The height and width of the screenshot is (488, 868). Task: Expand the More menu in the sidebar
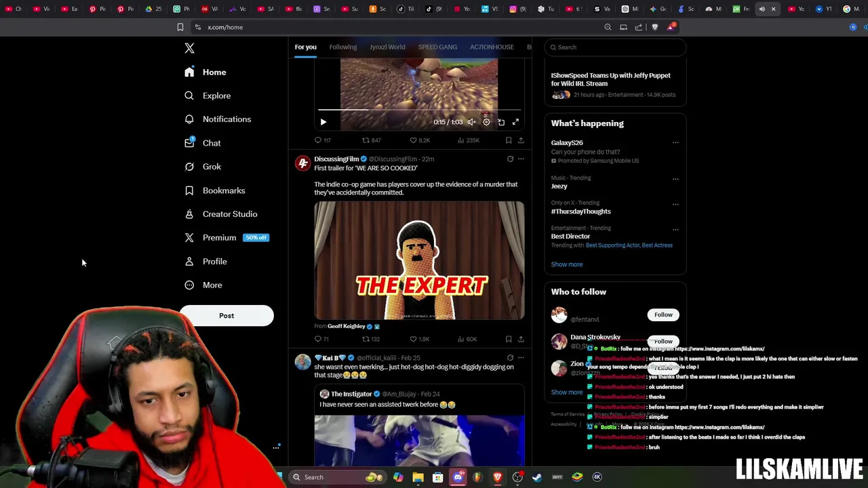point(203,285)
